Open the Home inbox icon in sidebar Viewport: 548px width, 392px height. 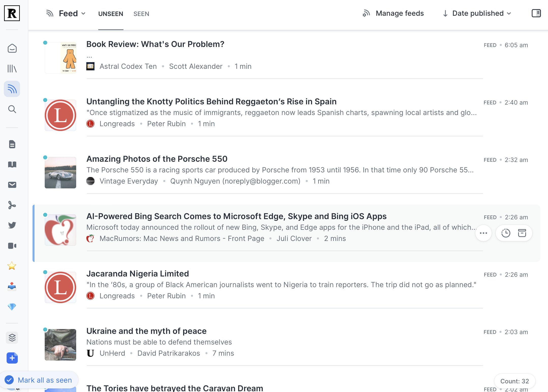[x=12, y=48]
